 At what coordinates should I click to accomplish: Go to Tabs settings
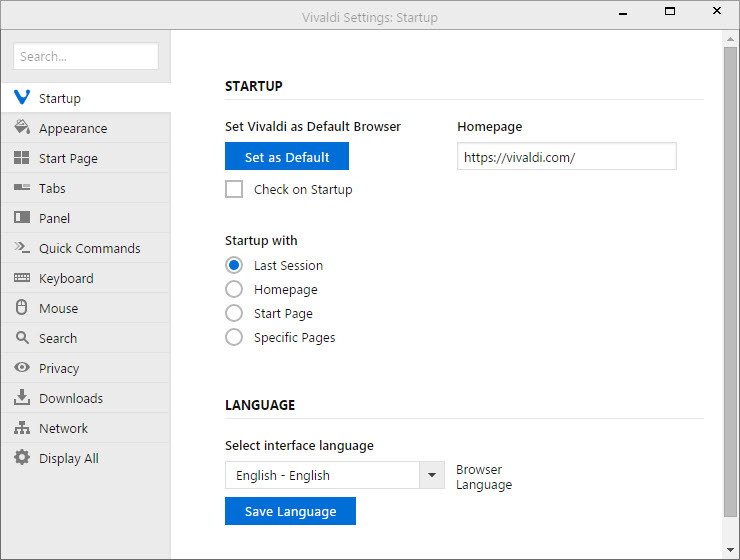coord(86,188)
